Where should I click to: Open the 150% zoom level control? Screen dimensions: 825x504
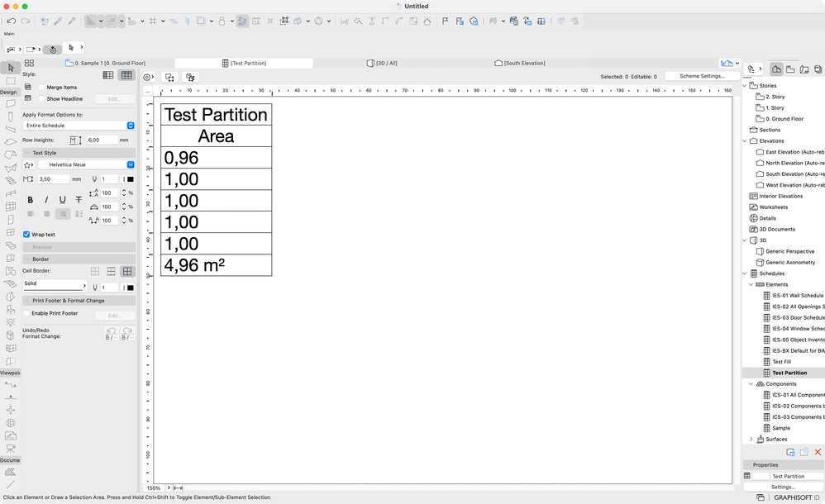point(154,488)
